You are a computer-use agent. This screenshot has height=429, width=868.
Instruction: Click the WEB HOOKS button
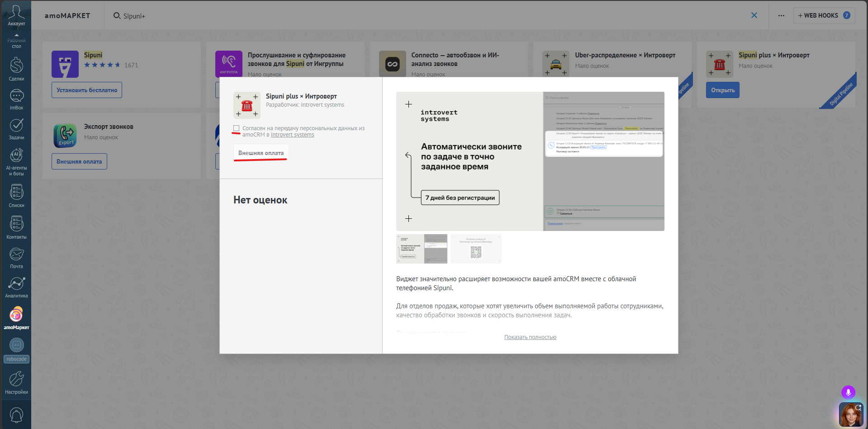click(x=824, y=15)
